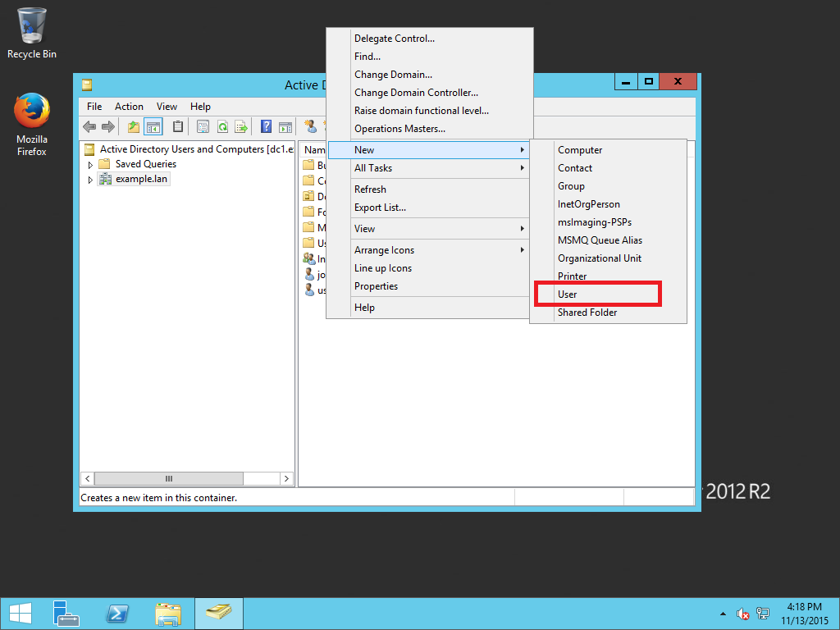
Task: Open Help via blue question mark icon
Action: (266, 127)
